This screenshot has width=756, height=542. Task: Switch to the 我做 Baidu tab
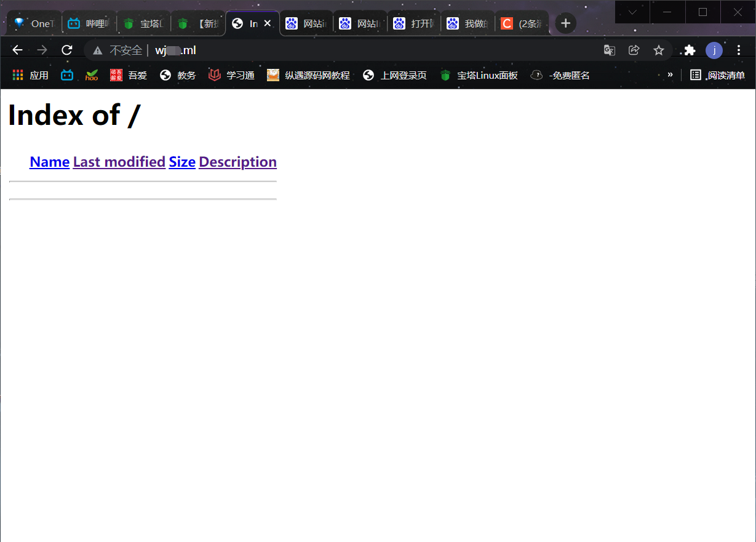click(x=468, y=23)
